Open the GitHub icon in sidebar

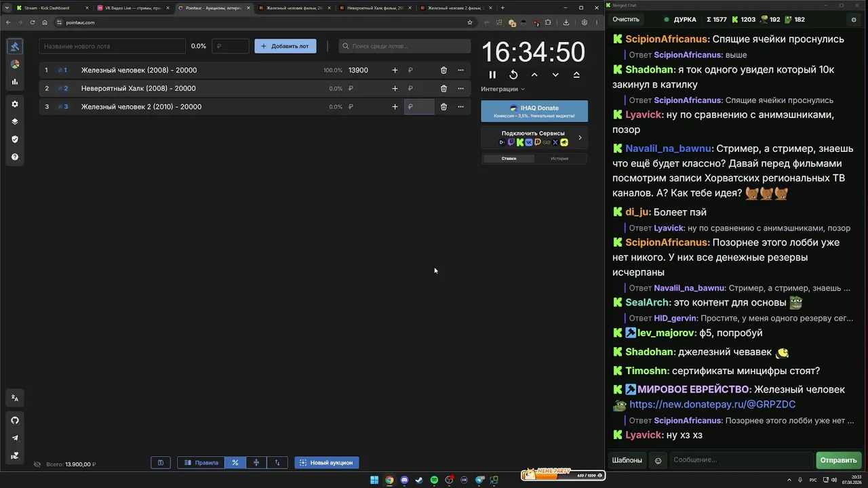tap(15, 420)
